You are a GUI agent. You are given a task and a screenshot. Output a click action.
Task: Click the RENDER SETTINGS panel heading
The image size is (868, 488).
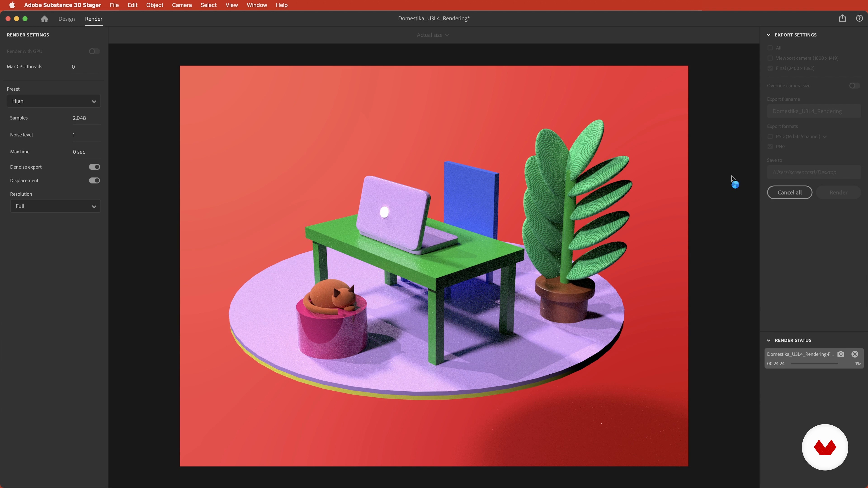point(28,35)
